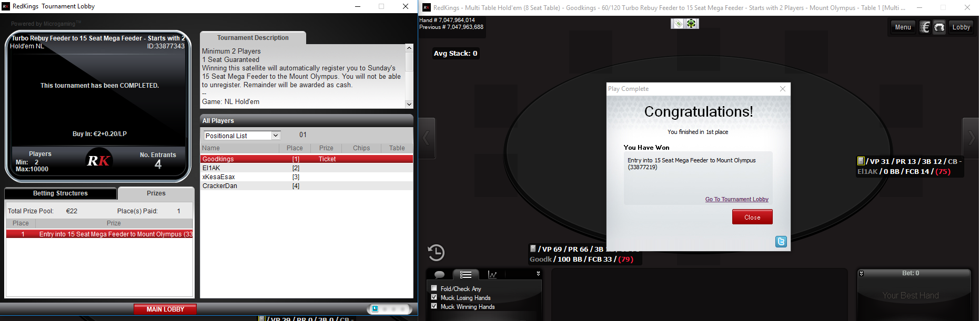Uncheck Muck Winning Hands
This screenshot has width=980, height=321.
click(x=434, y=306)
